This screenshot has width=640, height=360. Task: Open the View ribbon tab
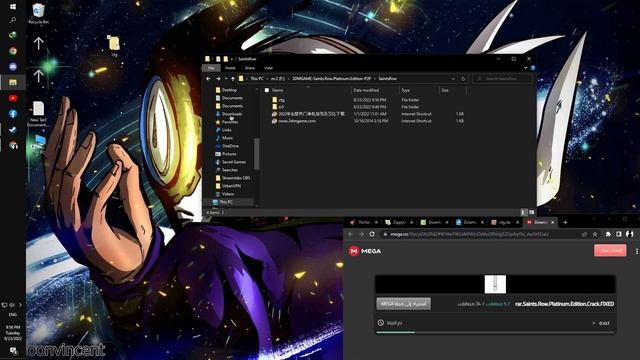(268, 68)
